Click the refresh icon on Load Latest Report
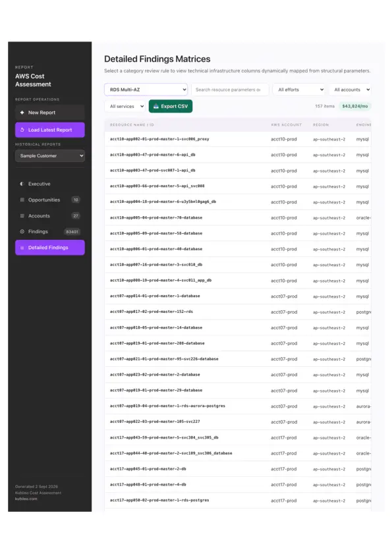Screen dimensions: 392x554 (x=22, y=130)
